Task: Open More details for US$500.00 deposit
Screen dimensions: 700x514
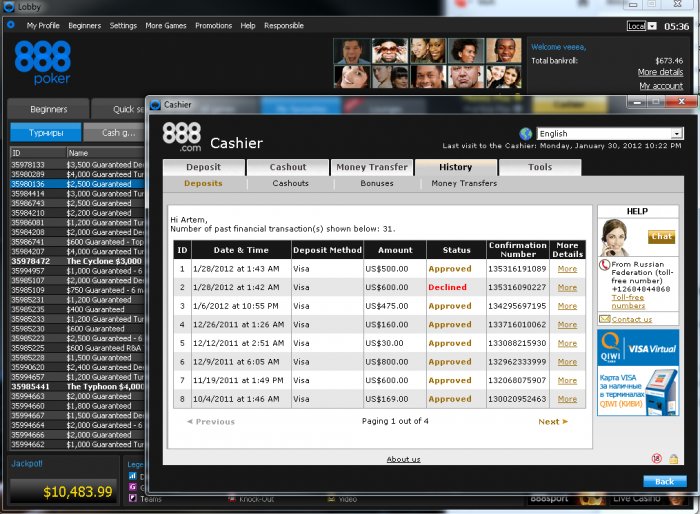Action: coord(567,269)
